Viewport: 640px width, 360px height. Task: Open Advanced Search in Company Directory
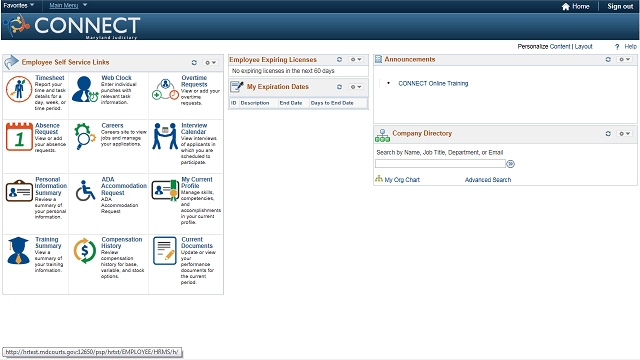488,180
